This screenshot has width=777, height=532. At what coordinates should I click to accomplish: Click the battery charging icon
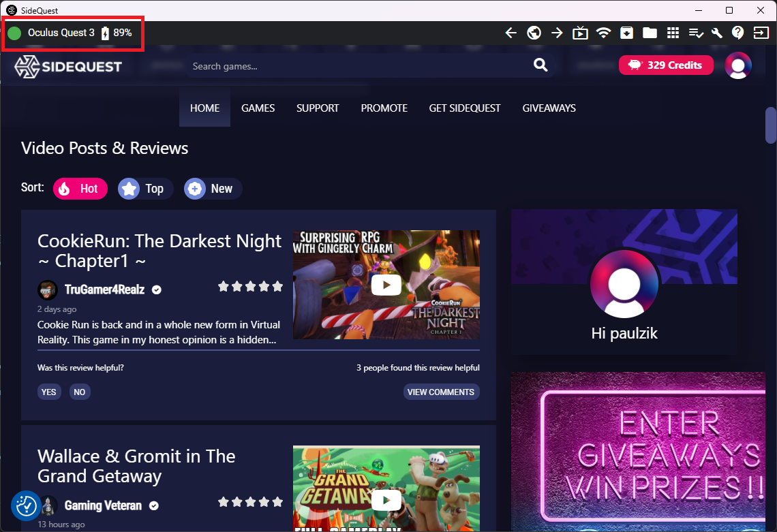pos(105,33)
